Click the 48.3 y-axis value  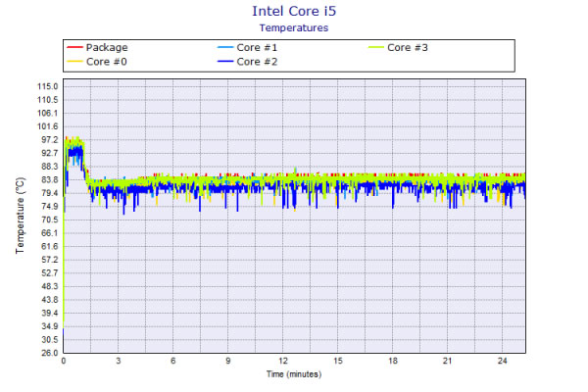click(50, 286)
